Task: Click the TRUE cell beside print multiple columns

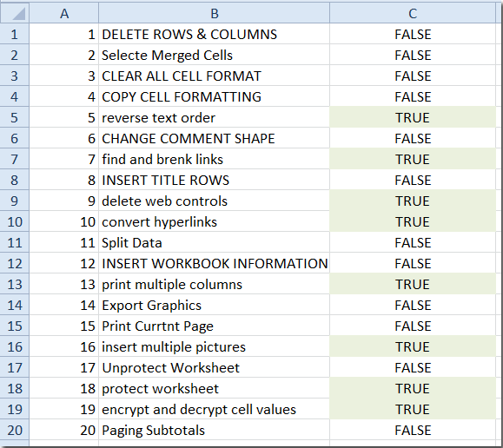Action: (x=413, y=284)
